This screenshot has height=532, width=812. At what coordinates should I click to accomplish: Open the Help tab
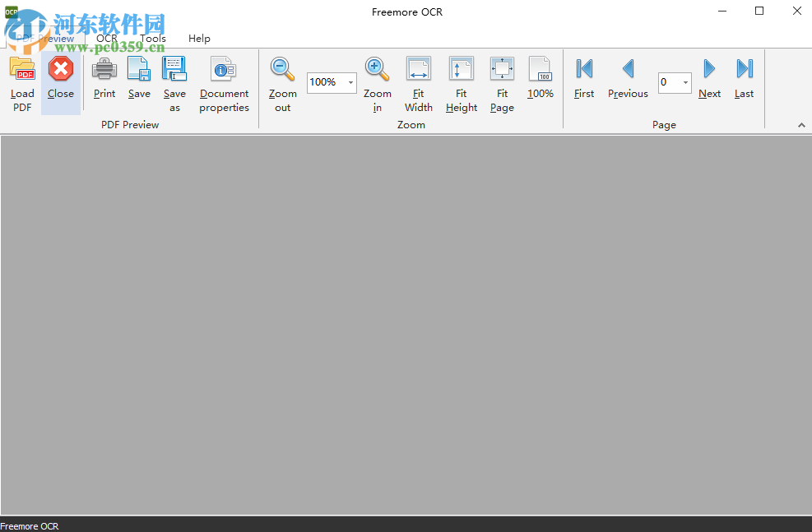[199, 39]
